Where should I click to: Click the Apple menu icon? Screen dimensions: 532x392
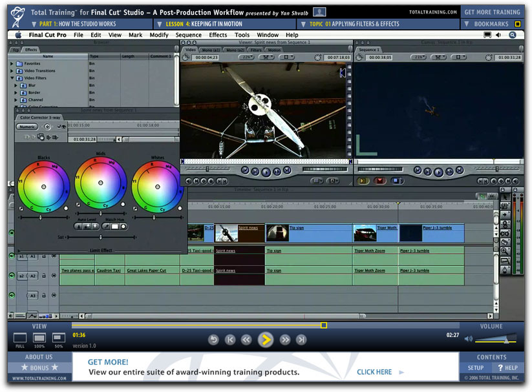tap(18, 35)
